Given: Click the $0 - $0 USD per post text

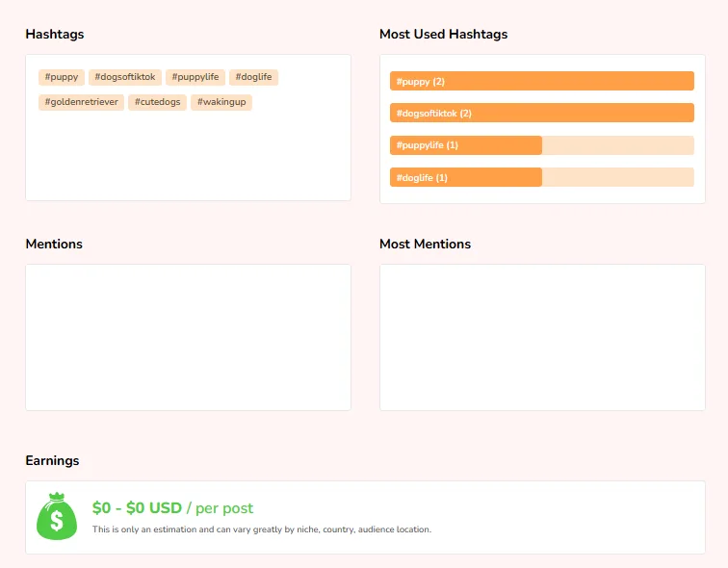Looking at the screenshot, I should point(172,508).
